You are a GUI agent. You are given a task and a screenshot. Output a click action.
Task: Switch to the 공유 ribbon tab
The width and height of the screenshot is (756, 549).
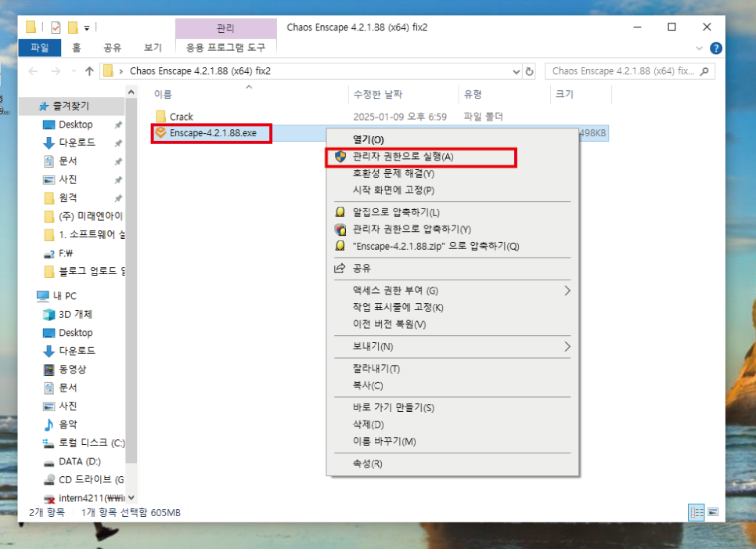[x=113, y=47]
